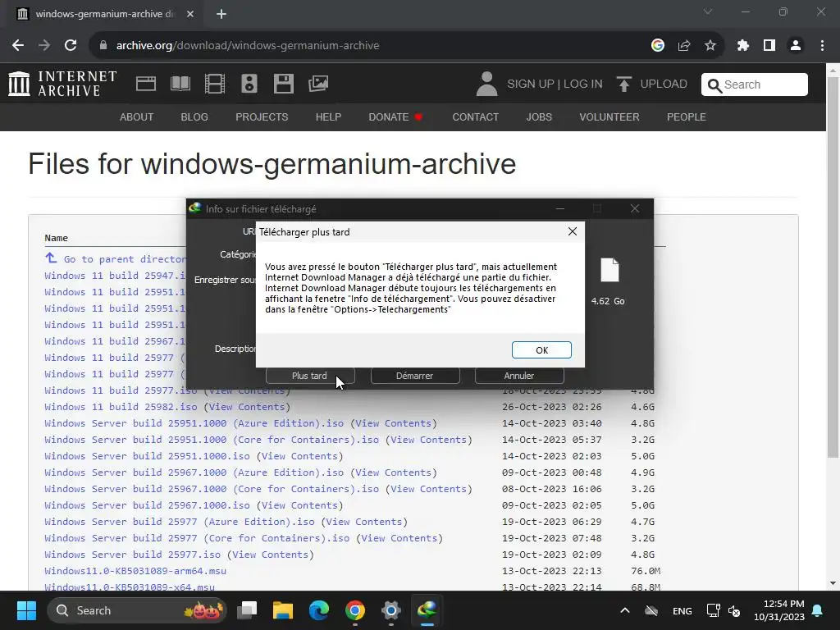Click the share page icon

click(x=684, y=46)
